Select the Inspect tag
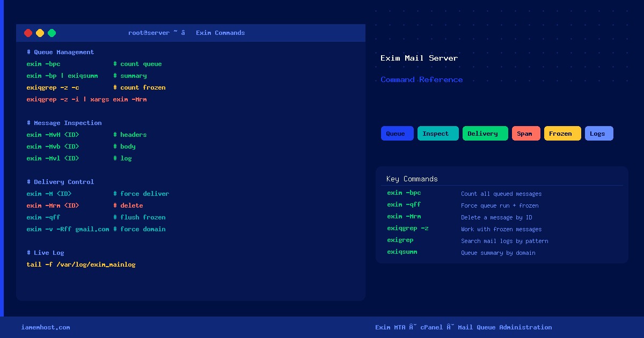Screen dimensions: 644x338 point(438,134)
